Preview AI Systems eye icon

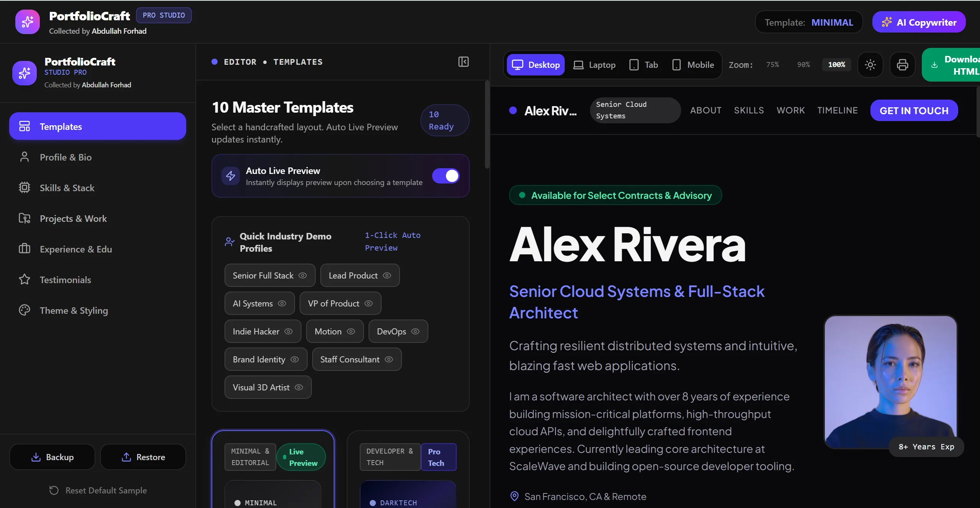(x=282, y=303)
